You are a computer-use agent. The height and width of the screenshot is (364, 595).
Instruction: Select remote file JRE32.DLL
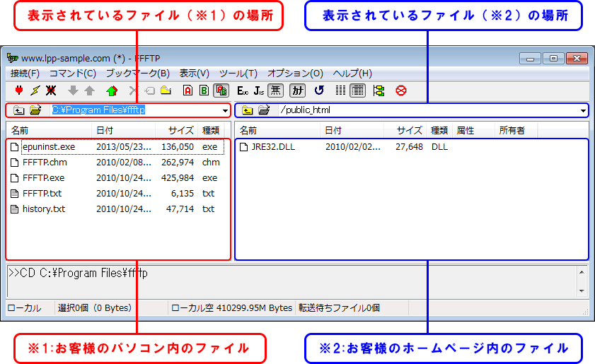point(273,147)
